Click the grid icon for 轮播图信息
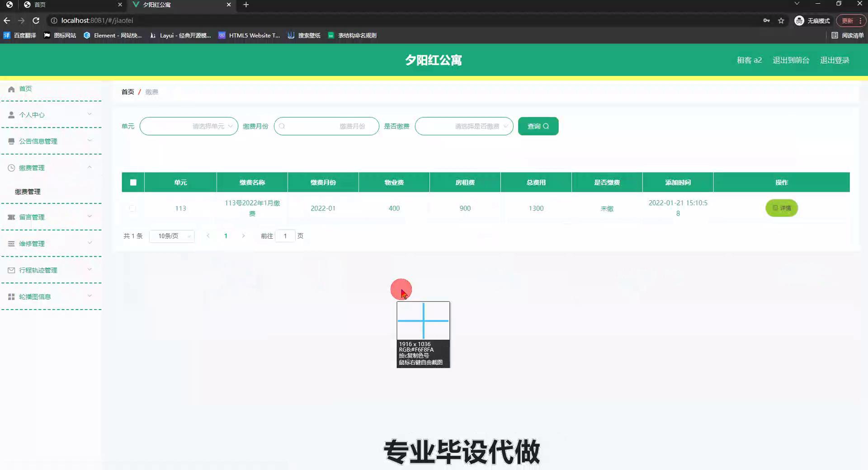The height and width of the screenshot is (470, 868). coord(11,297)
